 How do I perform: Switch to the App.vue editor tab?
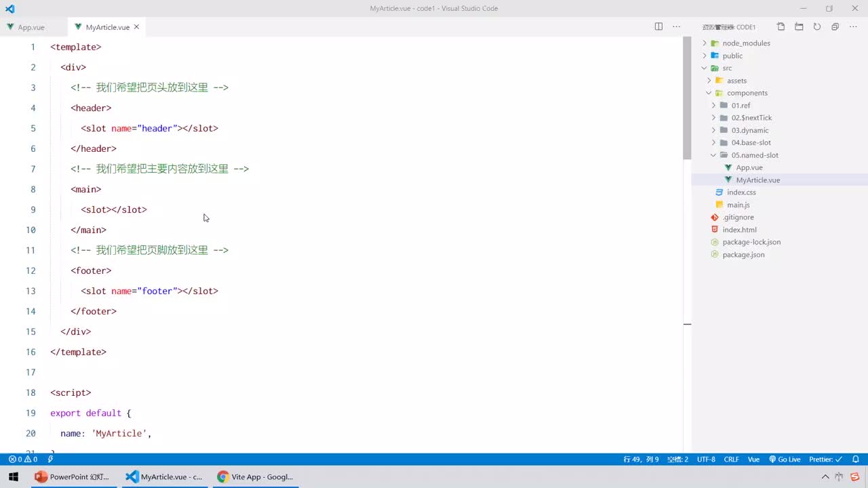tap(31, 27)
